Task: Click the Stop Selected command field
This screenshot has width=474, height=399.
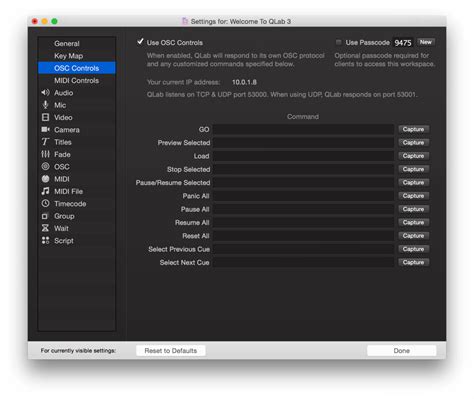Action: 303,169
